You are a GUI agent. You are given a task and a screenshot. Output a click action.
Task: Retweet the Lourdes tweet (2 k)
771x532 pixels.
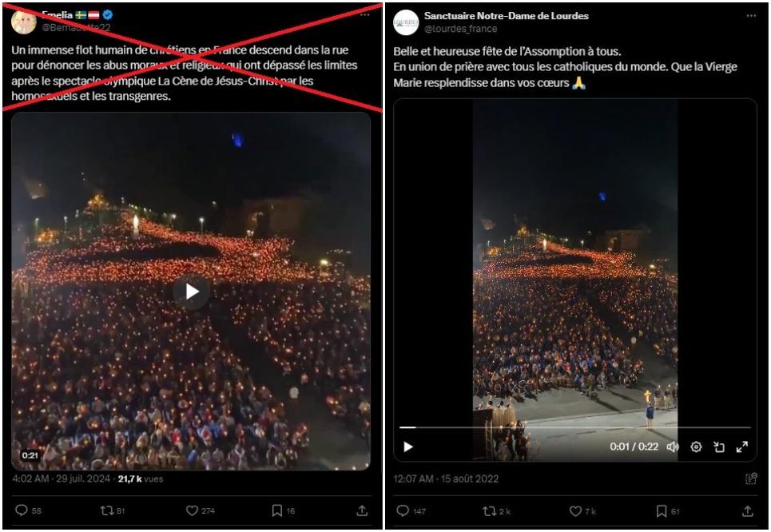click(497, 511)
